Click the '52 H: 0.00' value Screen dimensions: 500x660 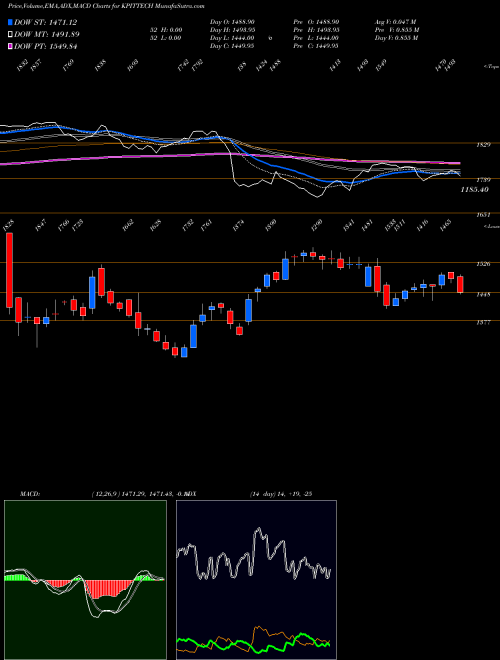point(165,30)
